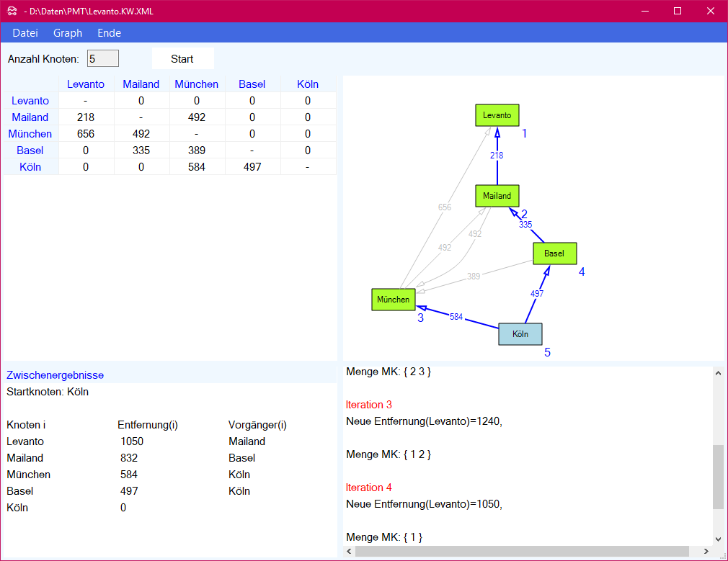728x561 pixels.
Task: Open the Datei menu
Action: pos(25,33)
